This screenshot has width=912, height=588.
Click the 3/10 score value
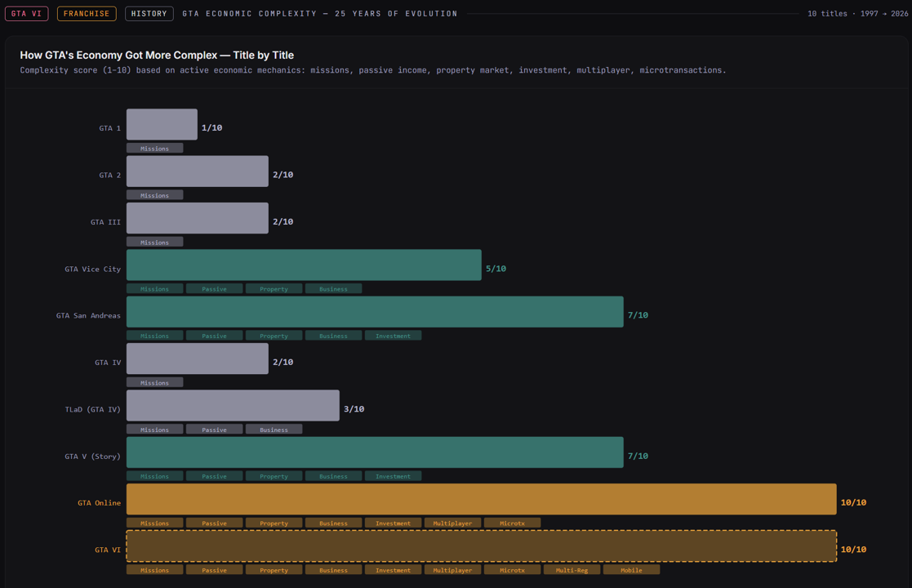[354, 409]
